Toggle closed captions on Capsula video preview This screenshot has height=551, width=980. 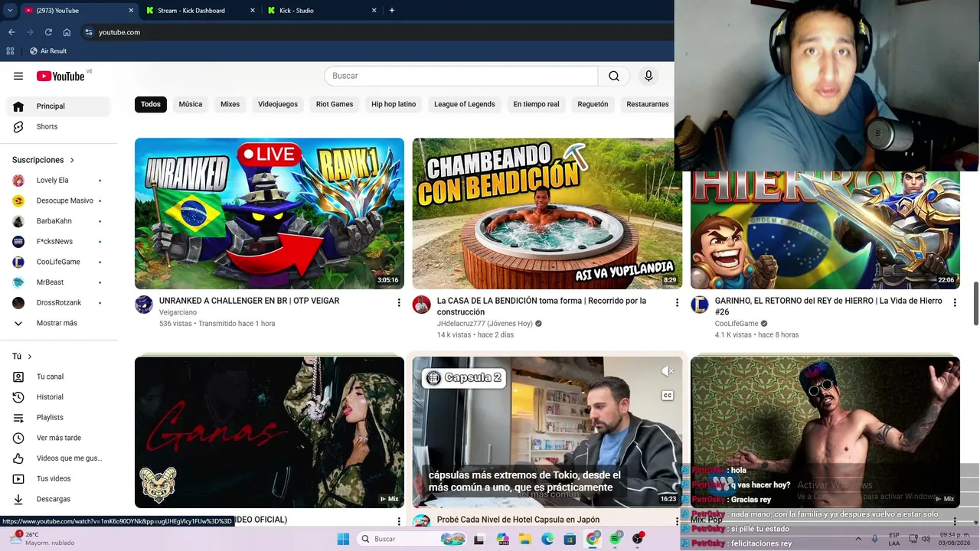coord(668,396)
